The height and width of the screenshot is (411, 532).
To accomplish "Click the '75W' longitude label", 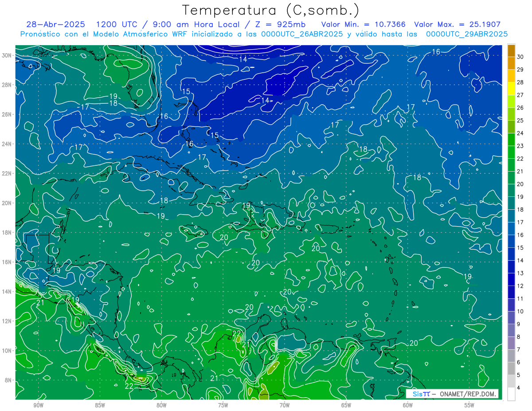I will (x=223, y=405).
